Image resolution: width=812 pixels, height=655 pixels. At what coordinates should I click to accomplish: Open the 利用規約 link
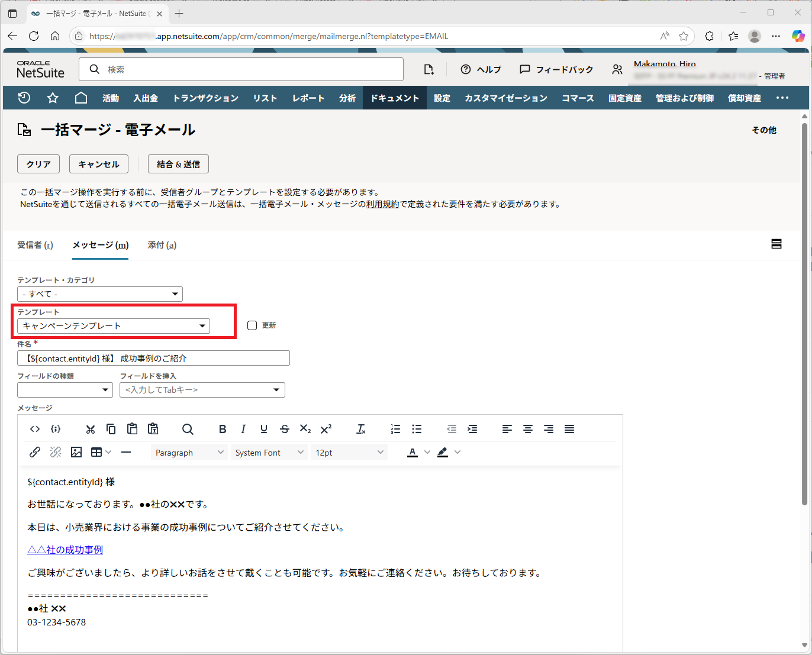pyautogui.click(x=382, y=204)
